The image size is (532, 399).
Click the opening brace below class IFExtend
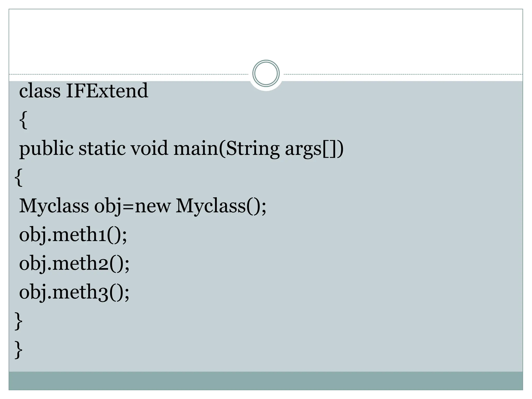point(23,120)
